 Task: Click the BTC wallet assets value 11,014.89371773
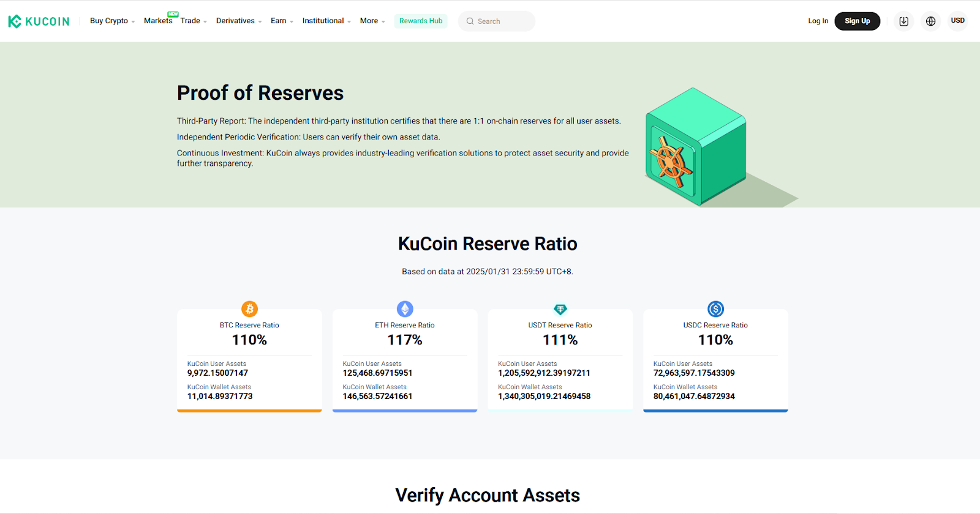220,396
